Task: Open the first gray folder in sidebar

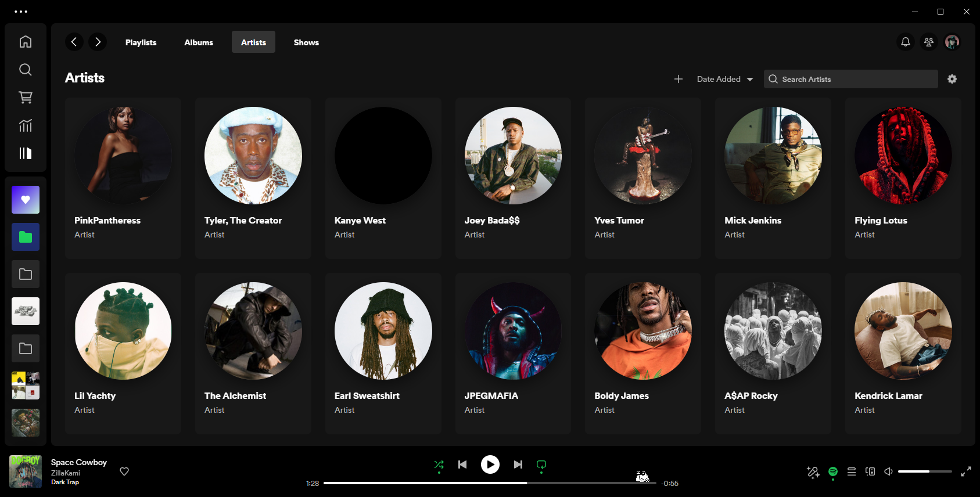Action: coord(26,274)
